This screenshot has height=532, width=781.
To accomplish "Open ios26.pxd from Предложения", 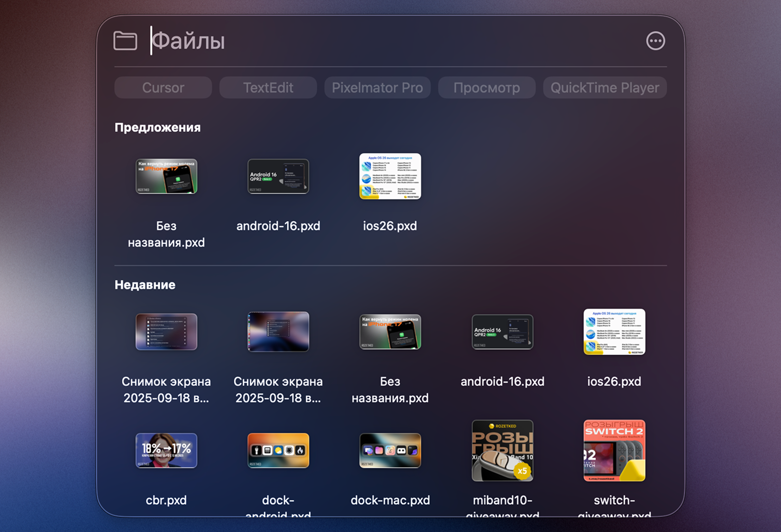I will [390, 177].
